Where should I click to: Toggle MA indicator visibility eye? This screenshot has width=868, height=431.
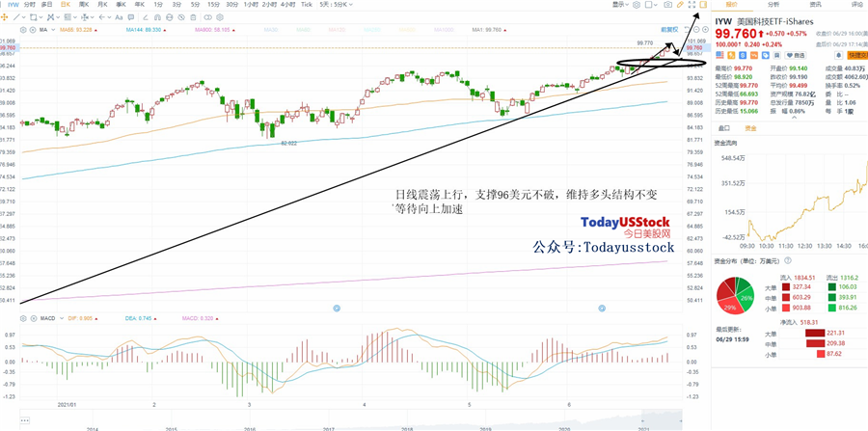click(33, 30)
